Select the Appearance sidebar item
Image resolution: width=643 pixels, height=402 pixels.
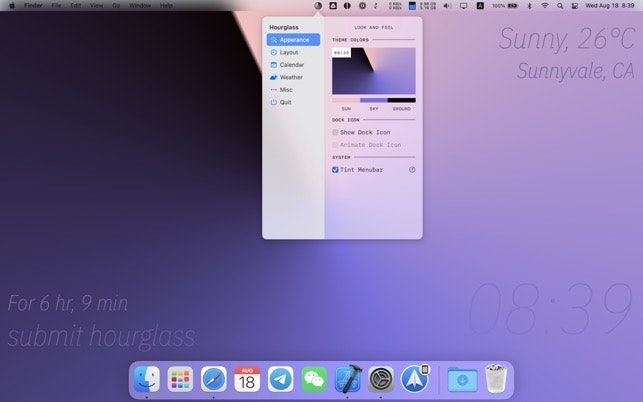coord(293,40)
